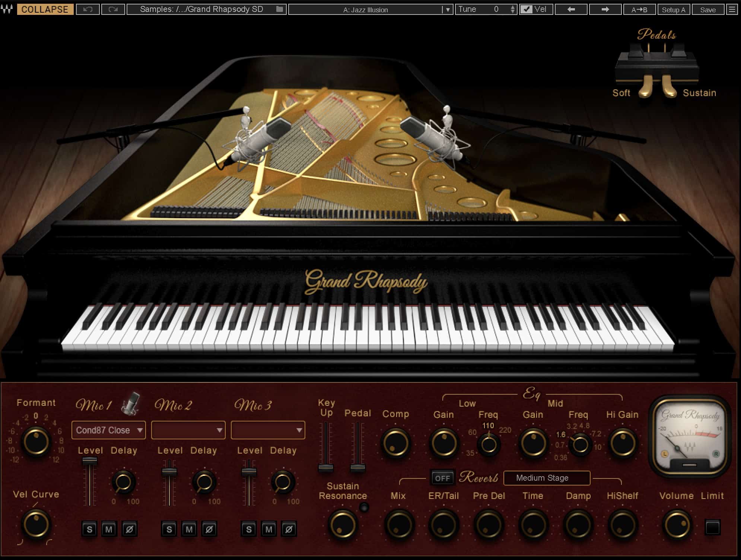Click the Sustain pedal
The height and width of the screenshot is (560, 741).
669,86
